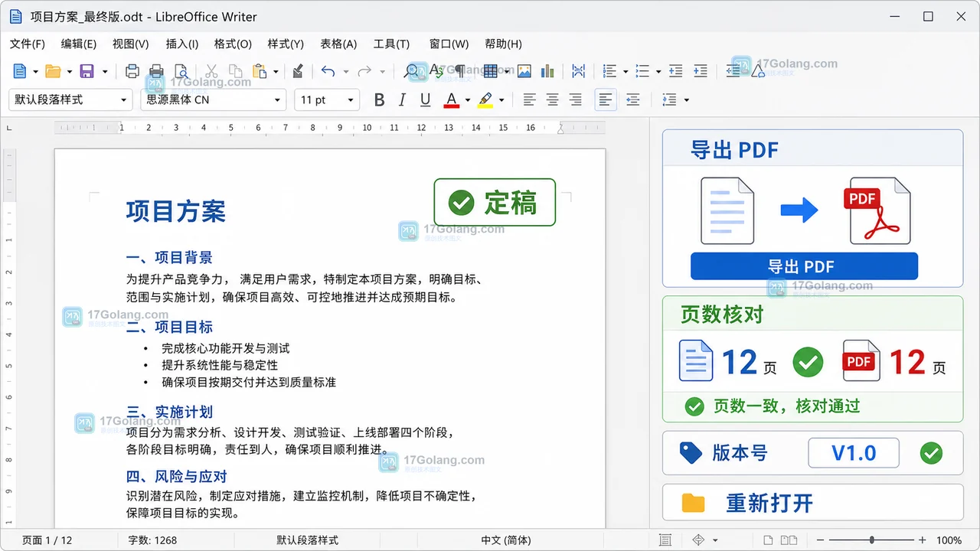Select multi-page view icon in status bar

coord(789,540)
